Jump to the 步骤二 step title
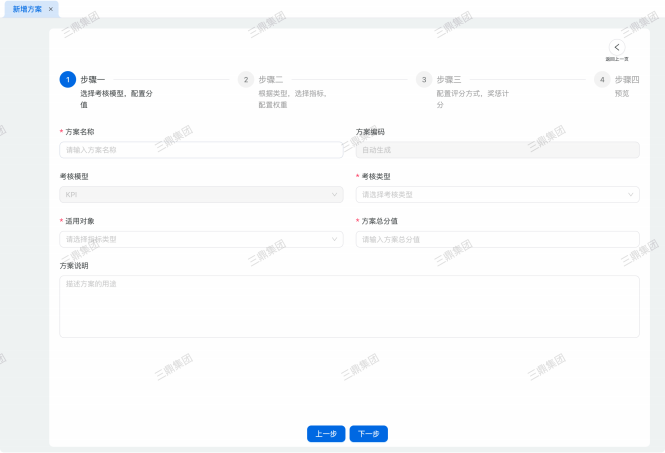The width and height of the screenshot is (665, 453). [x=271, y=79]
